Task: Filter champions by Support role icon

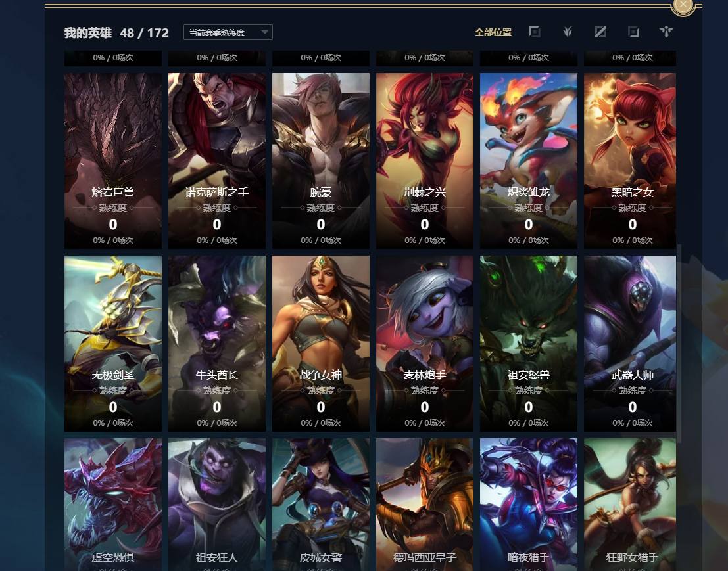Action: pyautogui.click(x=666, y=32)
